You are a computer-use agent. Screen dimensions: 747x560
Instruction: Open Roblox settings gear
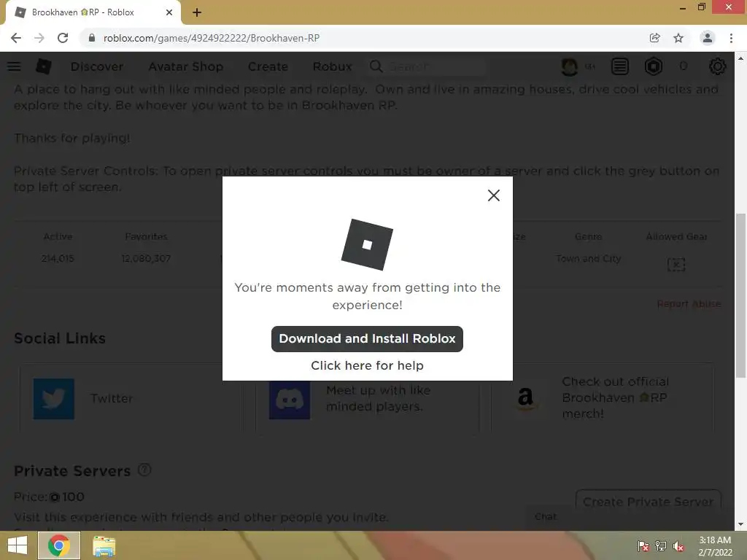(718, 66)
